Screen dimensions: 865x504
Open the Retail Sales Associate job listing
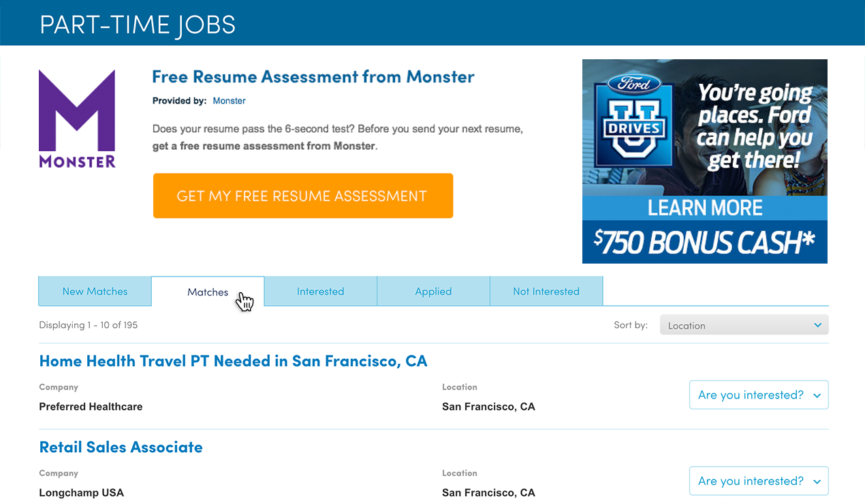[x=121, y=447]
